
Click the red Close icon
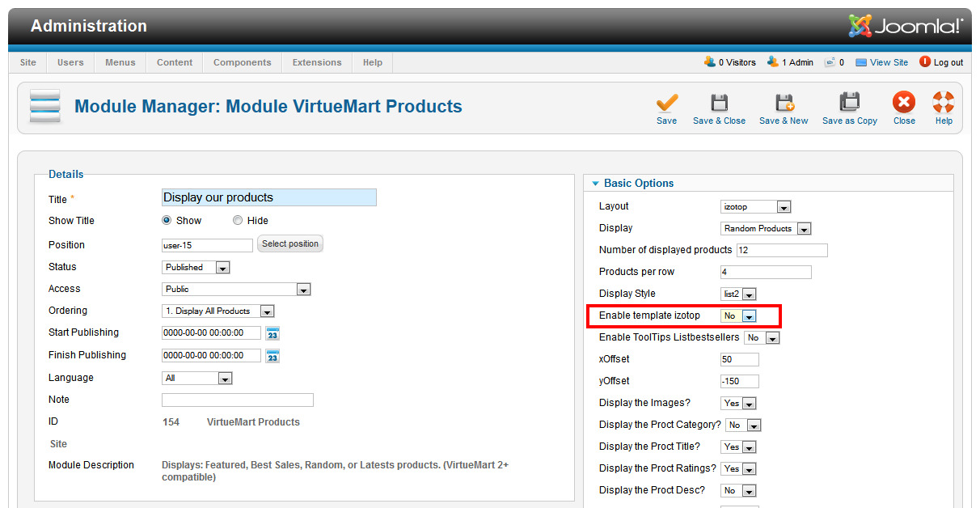click(903, 104)
